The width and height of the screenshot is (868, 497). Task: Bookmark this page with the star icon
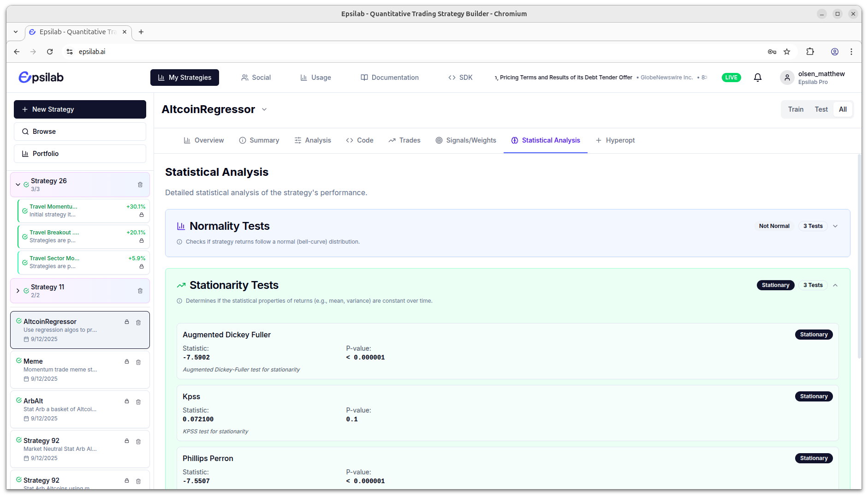click(x=787, y=52)
